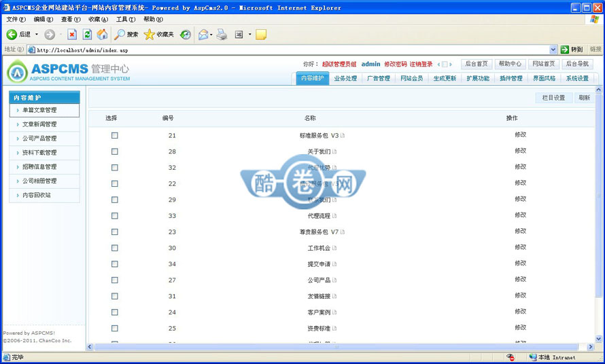Click the green Go arrow button

pos(565,50)
